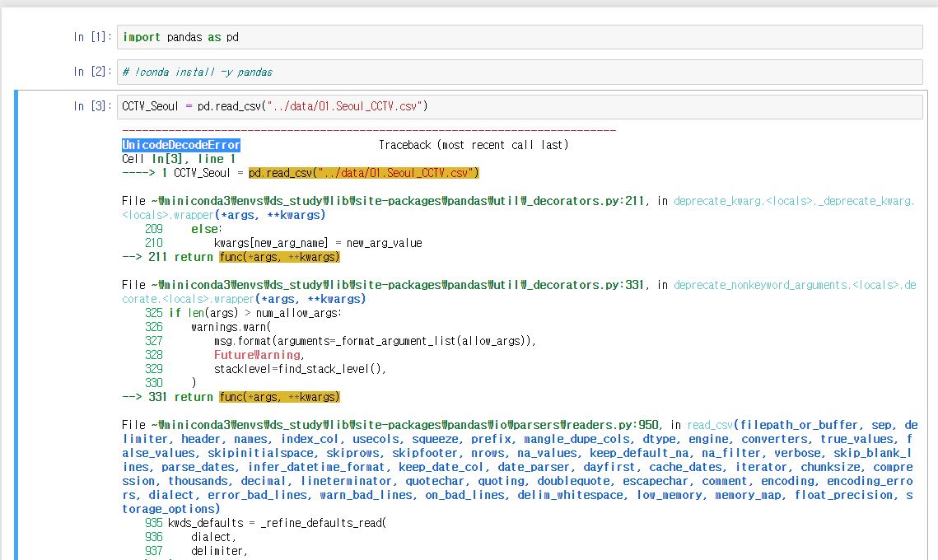Click highlighted func call on line 331

click(279, 397)
